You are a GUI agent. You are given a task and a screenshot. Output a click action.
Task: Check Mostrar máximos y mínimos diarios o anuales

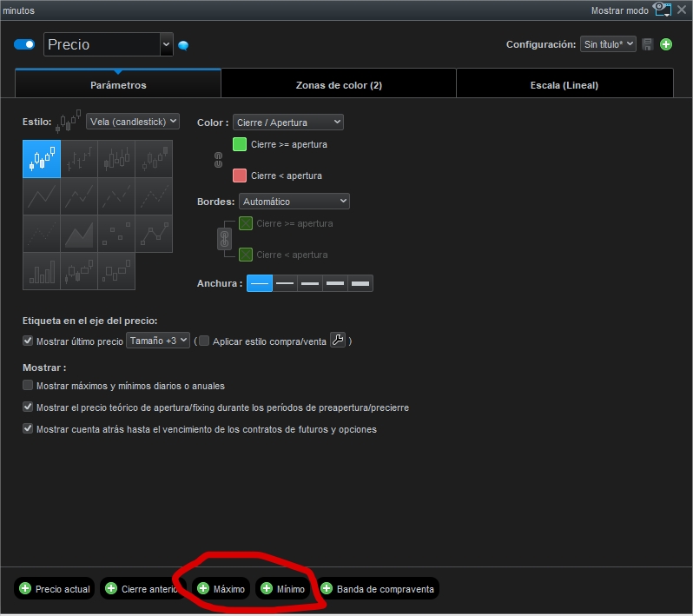pos(28,385)
